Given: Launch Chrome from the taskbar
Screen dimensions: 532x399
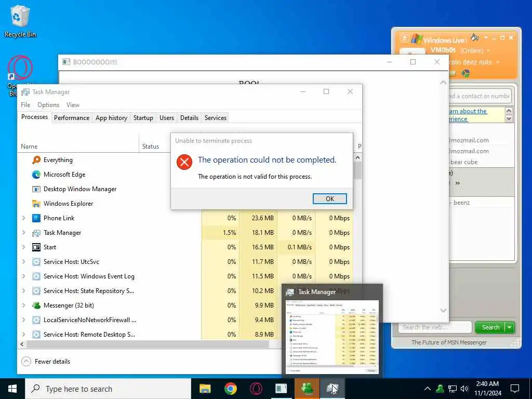Looking at the screenshot, I should (230, 389).
